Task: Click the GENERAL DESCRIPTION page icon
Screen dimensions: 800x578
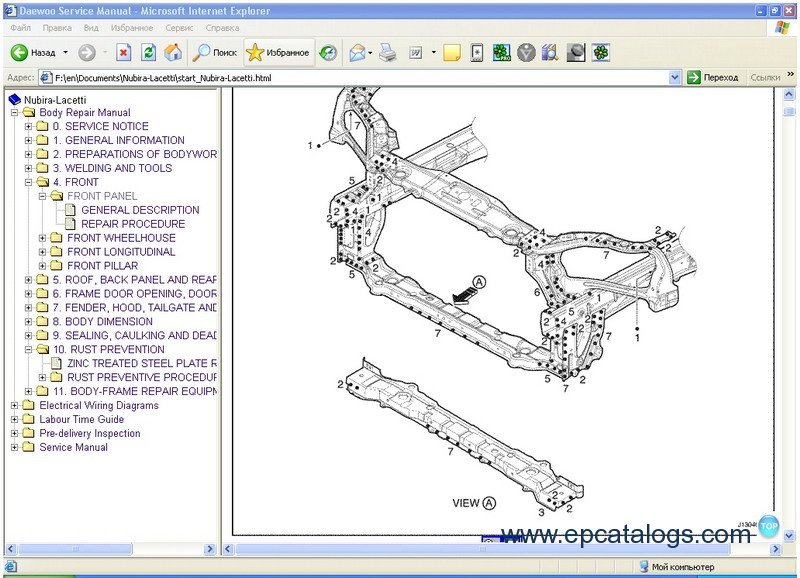Action: (x=70, y=210)
